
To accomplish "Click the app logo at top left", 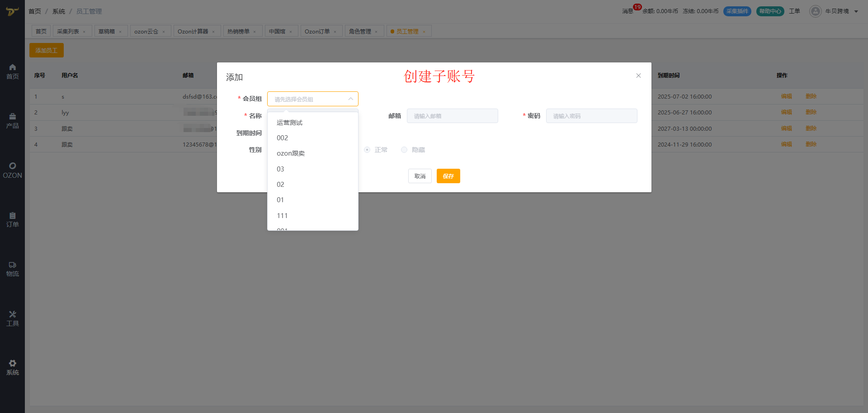I will click(x=12, y=11).
